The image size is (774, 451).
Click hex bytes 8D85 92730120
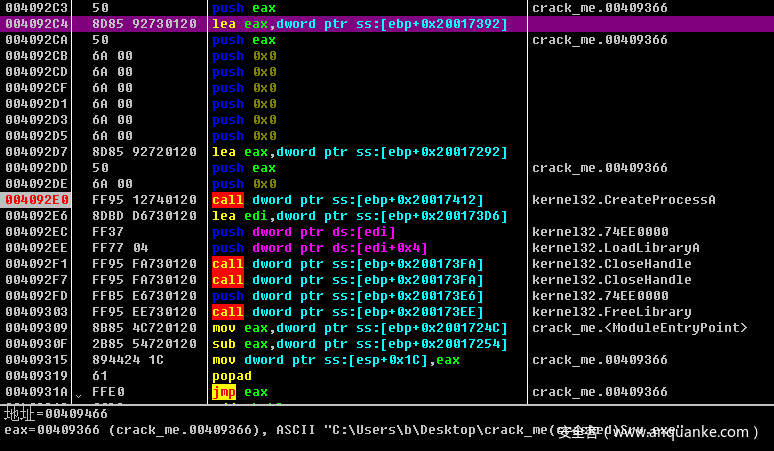tap(144, 24)
